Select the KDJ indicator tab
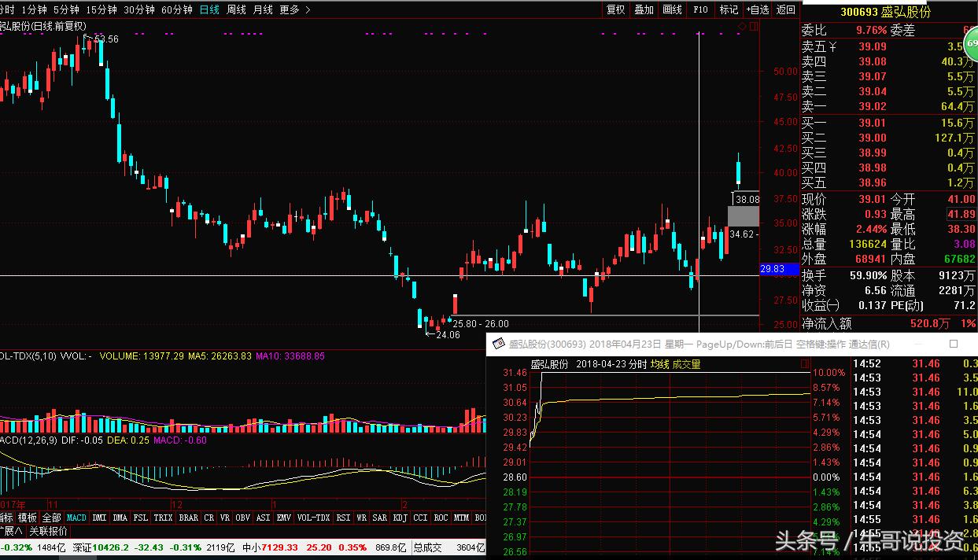Screen dimensions: 978x560 400,518
